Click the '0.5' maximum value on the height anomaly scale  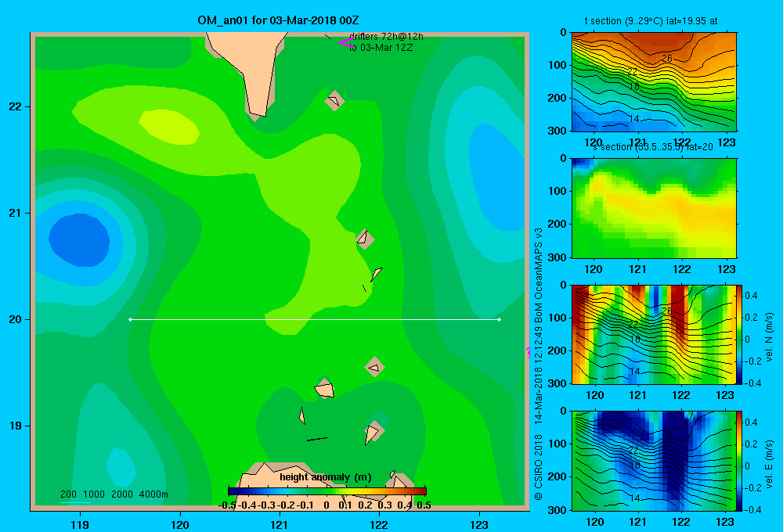(424, 505)
